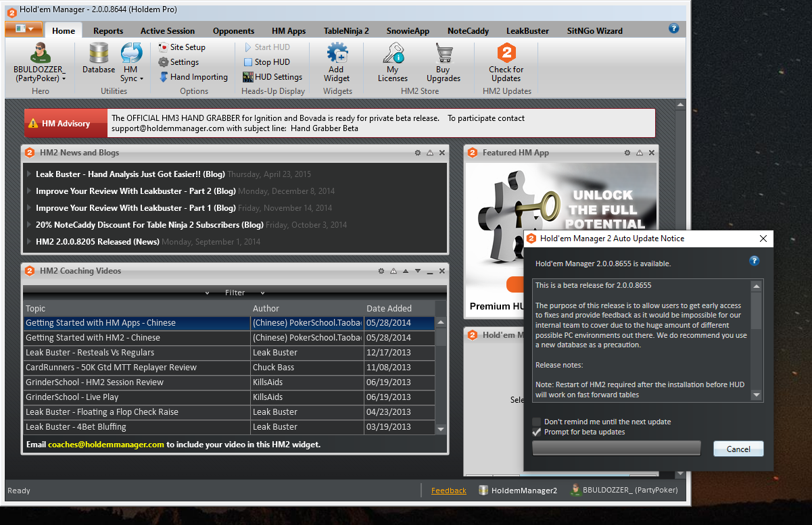Viewport: 812px width, 525px height.
Task: Expand the Leak Buster blog news item
Action: click(x=29, y=174)
